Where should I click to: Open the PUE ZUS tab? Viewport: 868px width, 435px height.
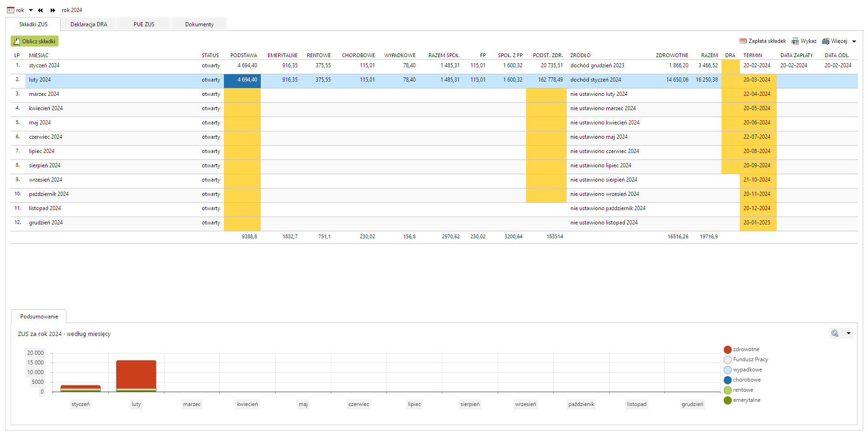(x=144, y=24)
